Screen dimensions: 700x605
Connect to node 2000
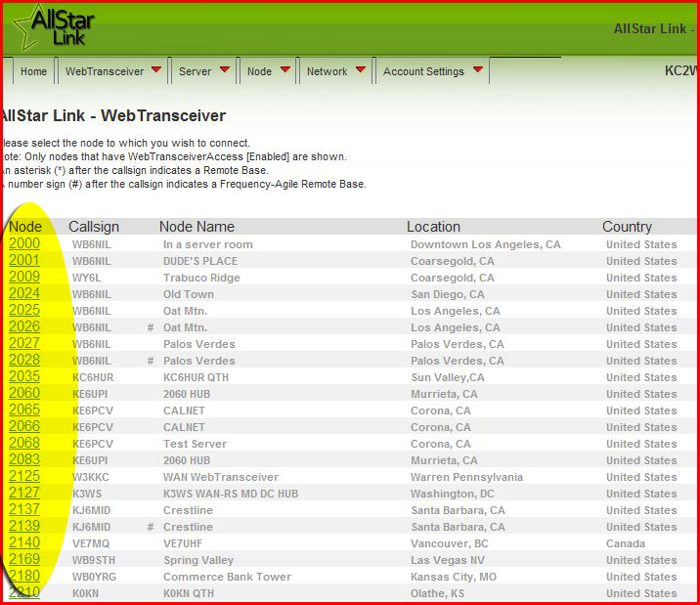coord(24,243)
